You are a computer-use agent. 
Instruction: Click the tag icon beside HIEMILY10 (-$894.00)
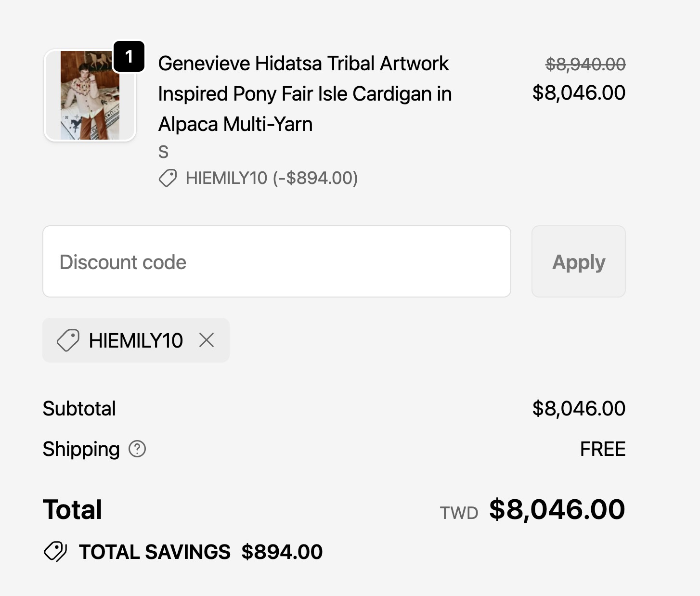pyautogui.click(x=168, y=178)
